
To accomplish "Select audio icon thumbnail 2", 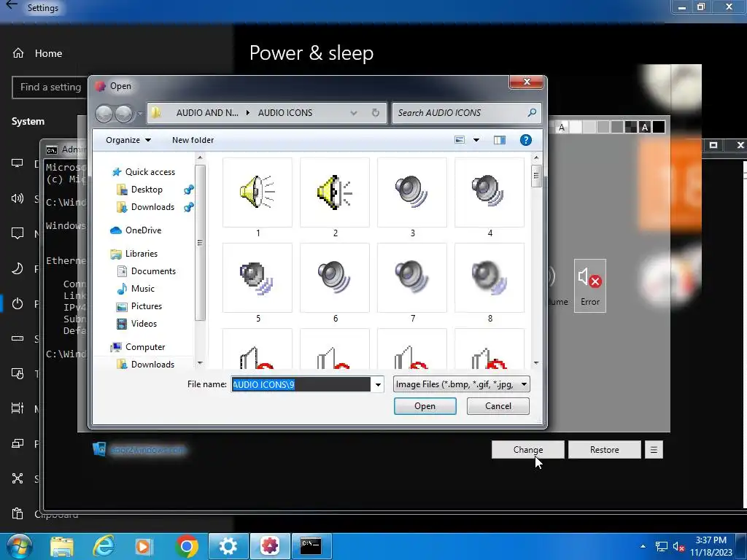I will (x=334, y=192).
